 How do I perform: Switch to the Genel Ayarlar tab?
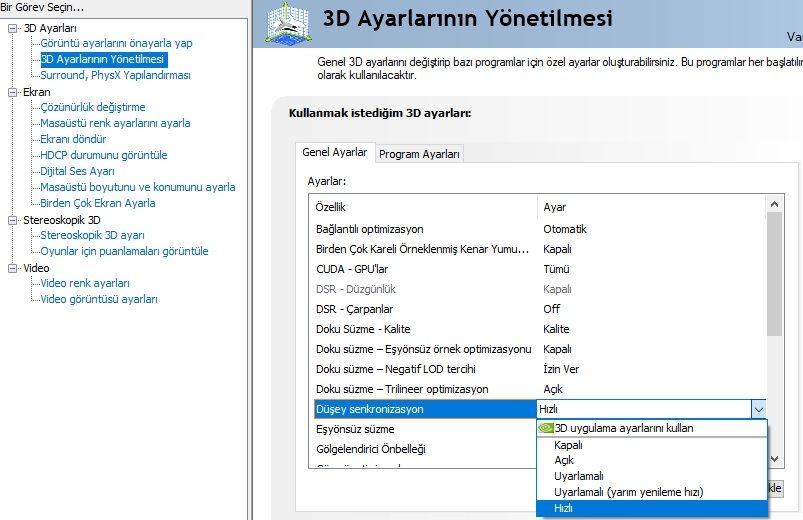pyautogui.click(x=334, y=152)
